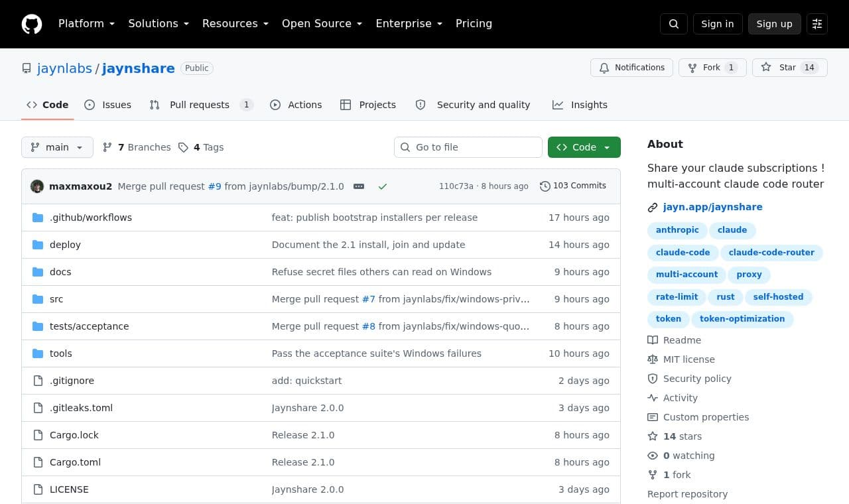849x504 pixels.
Task: Click the tests/acceptance folder icon
Action: [x=38, y=326]
